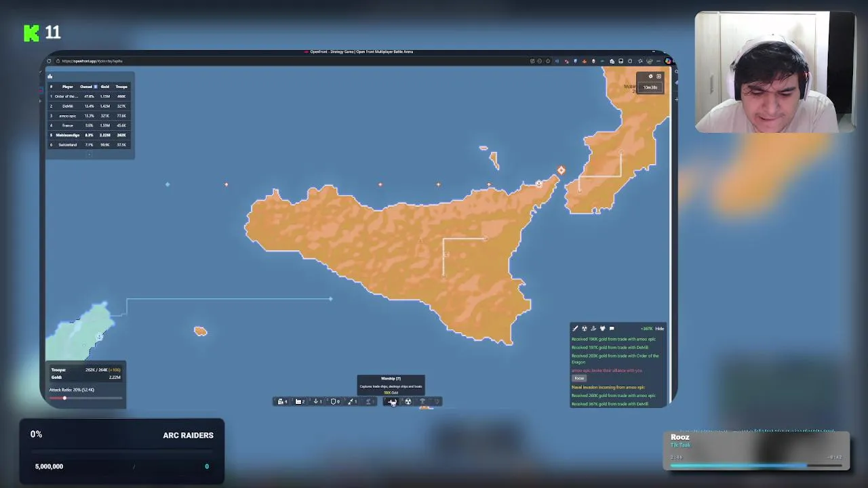
Task: Click the streamer webcam thumbnail
Action: (775, 72)
